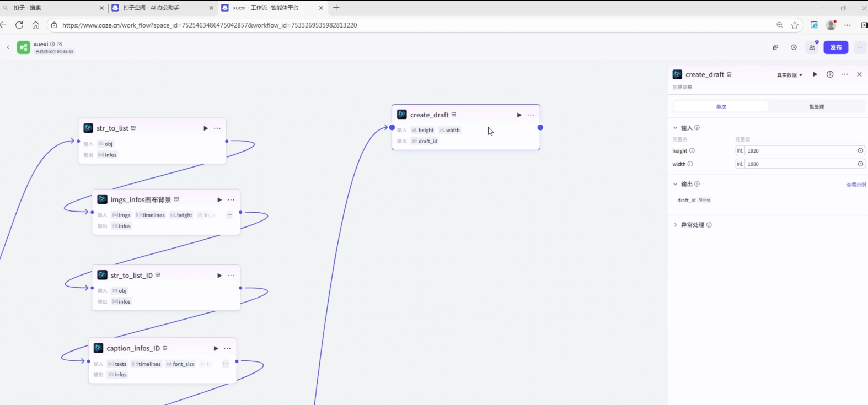The width and height of the screenshot is (868, 405).
Task: Open more options on caption_infos_ID node
Action: [227, 348]
